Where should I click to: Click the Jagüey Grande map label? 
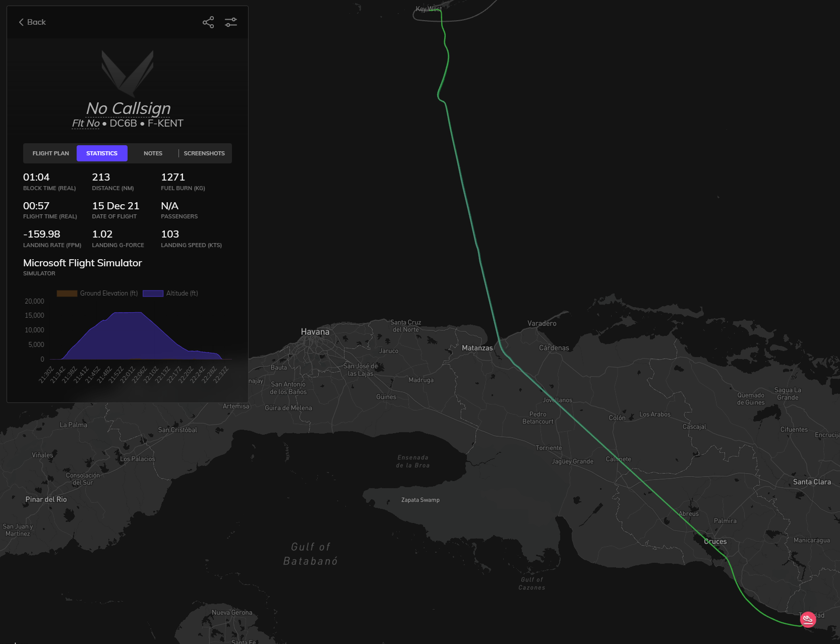[x=572, y=461]
